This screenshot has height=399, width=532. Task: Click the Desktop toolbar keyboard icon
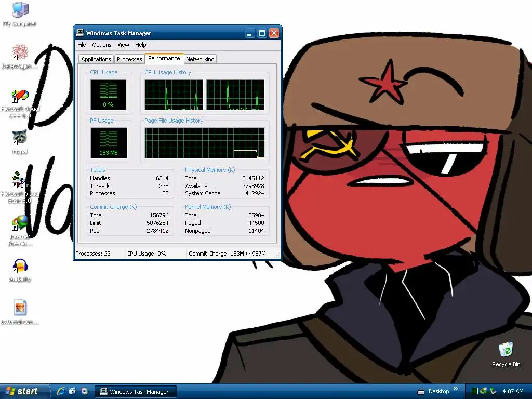pos(421,392)
